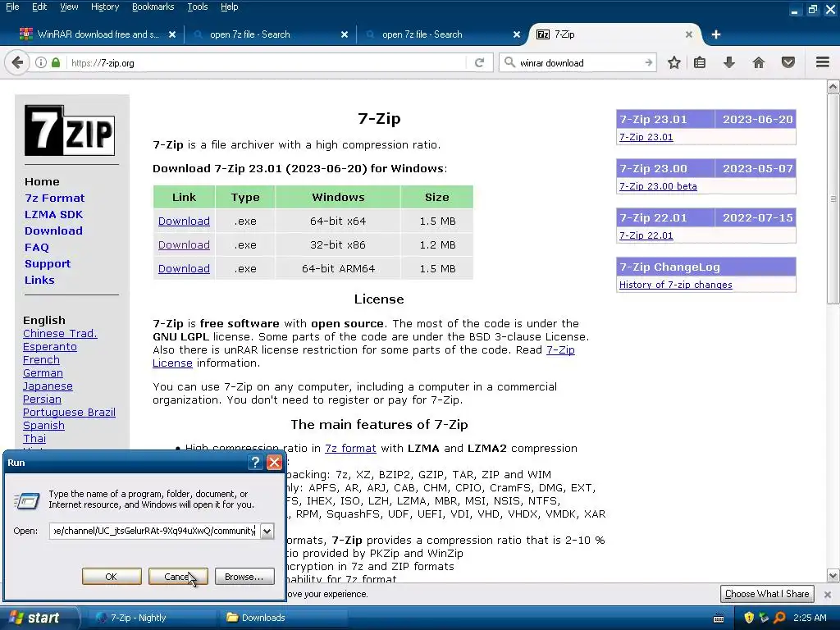Download the 32-bit x86 installer
The height and width of the screenshot is (630, 840).
184,244
